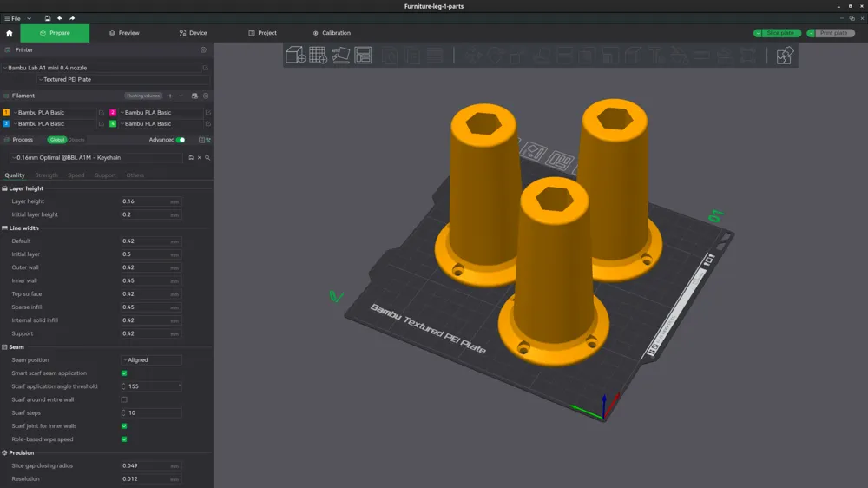Save the project with the disk icon
Screen dimensions: 868x488
point(48,18)
